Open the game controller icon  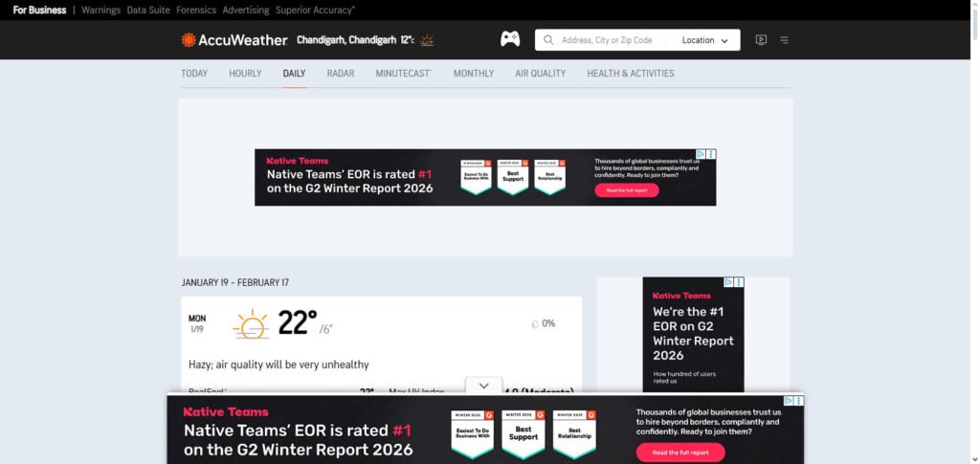point(510,39)
